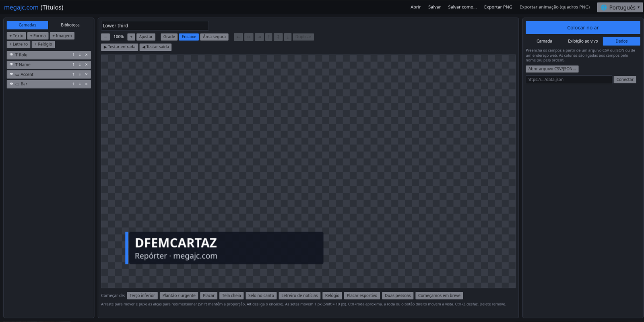Move the Role layer down
Image resolution: width=644 pixels, height=322 pixels.
80,55
